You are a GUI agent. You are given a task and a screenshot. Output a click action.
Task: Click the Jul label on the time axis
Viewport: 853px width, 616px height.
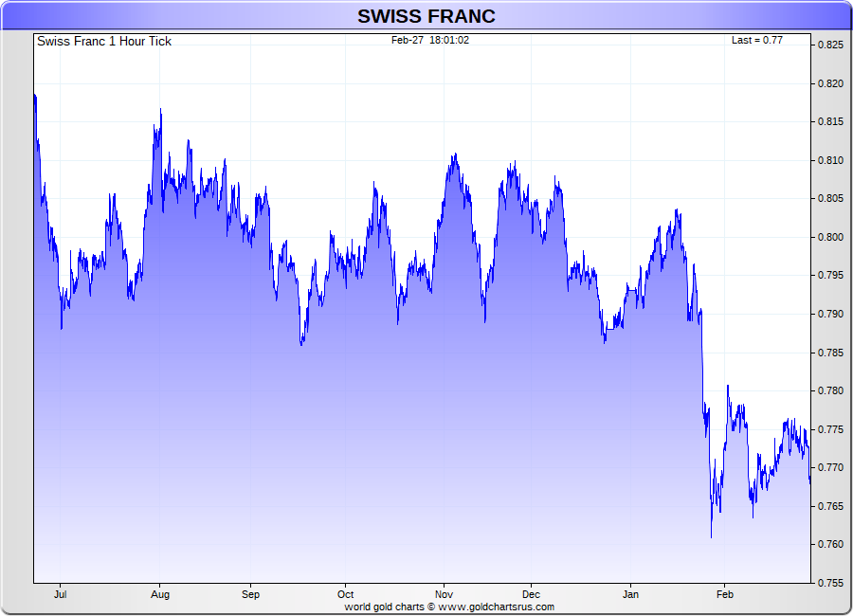tap(61, 594)
